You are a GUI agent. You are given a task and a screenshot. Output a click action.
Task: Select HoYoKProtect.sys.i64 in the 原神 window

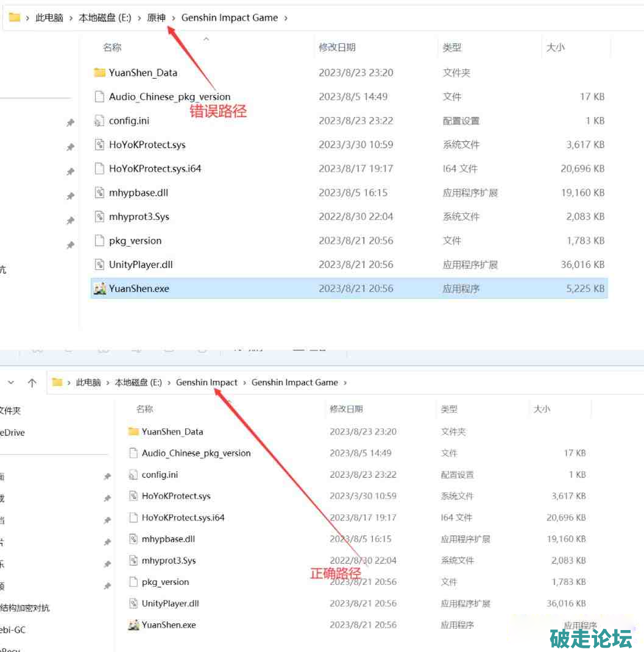click(155, 169)
